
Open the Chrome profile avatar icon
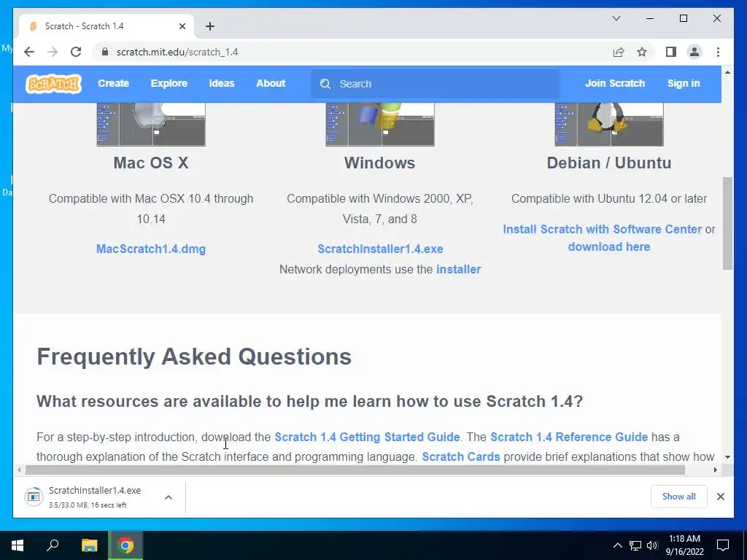click(694, 52)
